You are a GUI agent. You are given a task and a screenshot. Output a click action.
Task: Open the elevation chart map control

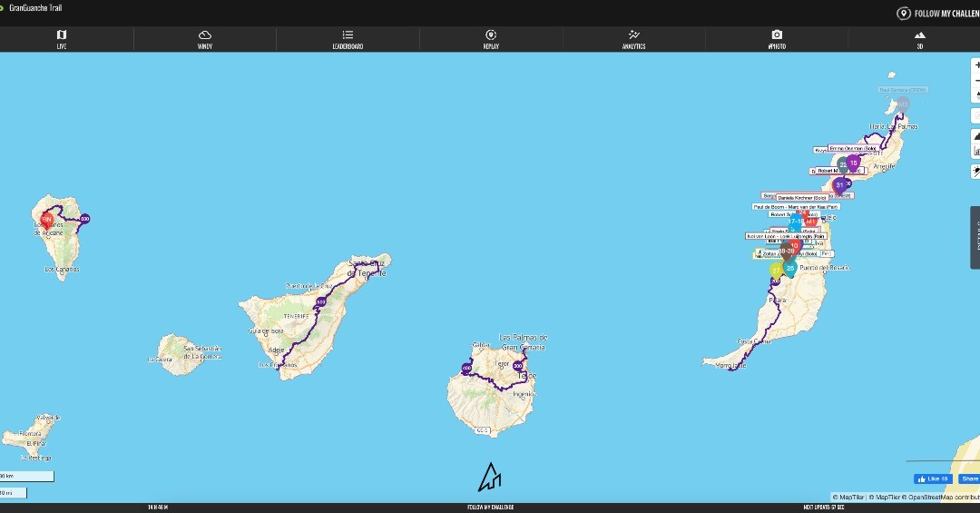[975, 151]
